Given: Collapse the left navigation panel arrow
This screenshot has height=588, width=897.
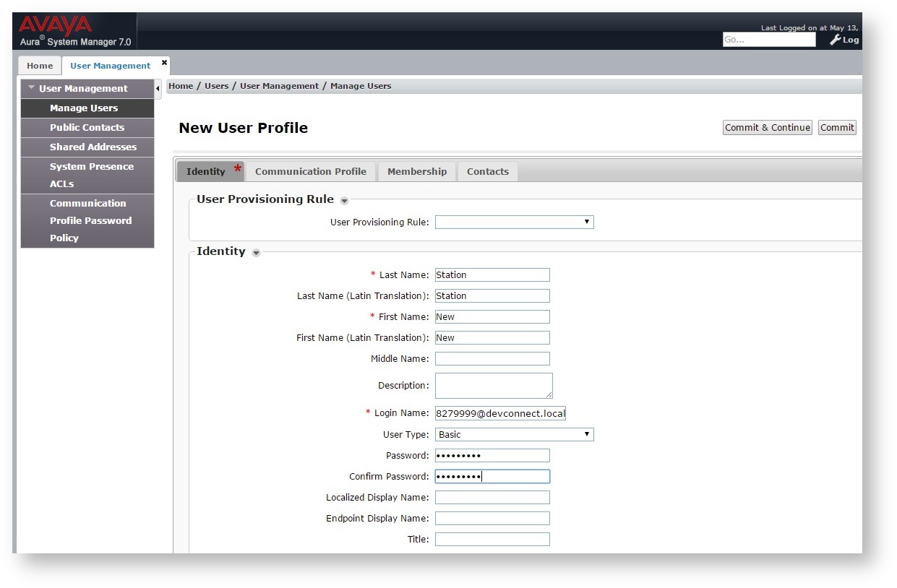Looking at the screenshot, I should click(x=158, y=89).
